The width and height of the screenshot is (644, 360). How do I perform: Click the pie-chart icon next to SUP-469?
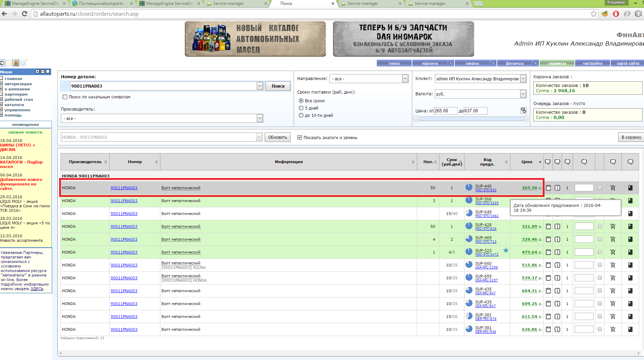point(469,239)
